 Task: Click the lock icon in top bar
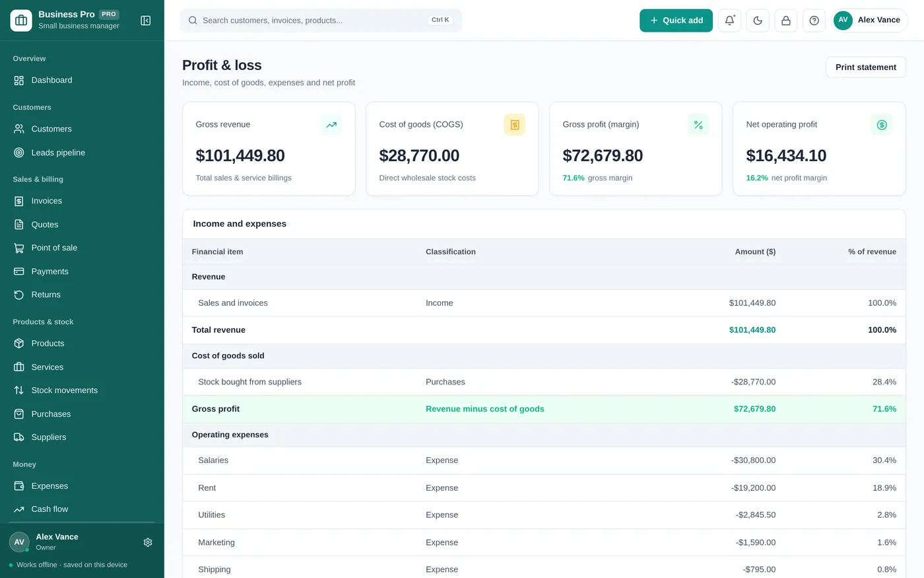[786, 20]
